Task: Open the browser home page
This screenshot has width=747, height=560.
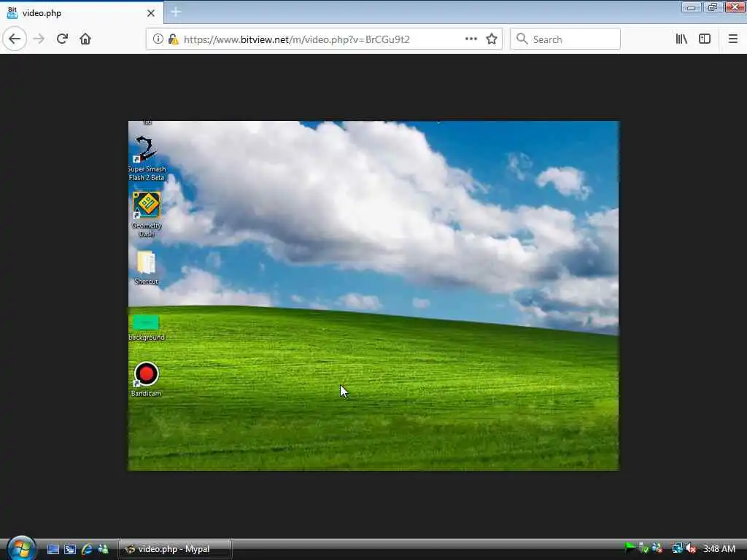Action: tap(85, 39)
